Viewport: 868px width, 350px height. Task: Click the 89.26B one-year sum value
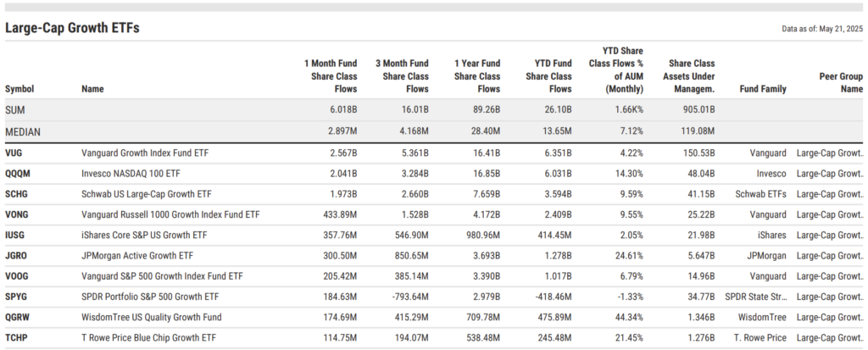tap(485, 110)
